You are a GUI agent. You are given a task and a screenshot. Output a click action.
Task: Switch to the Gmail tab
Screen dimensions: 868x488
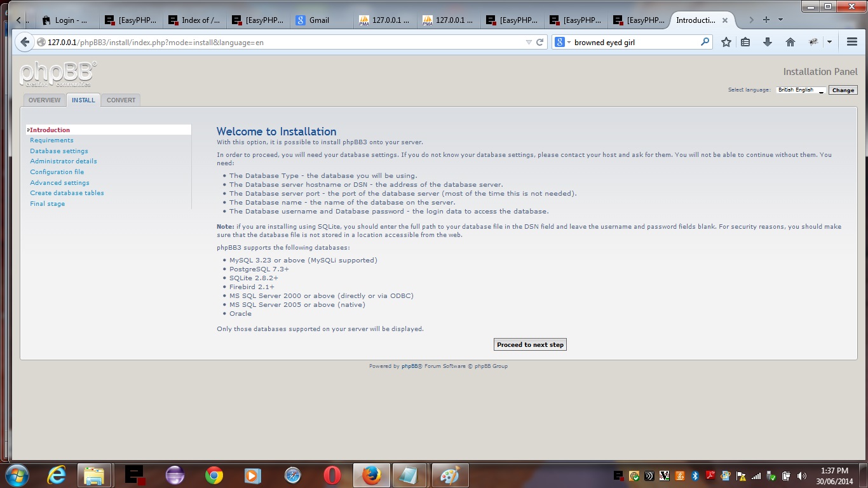pos(321,20)
